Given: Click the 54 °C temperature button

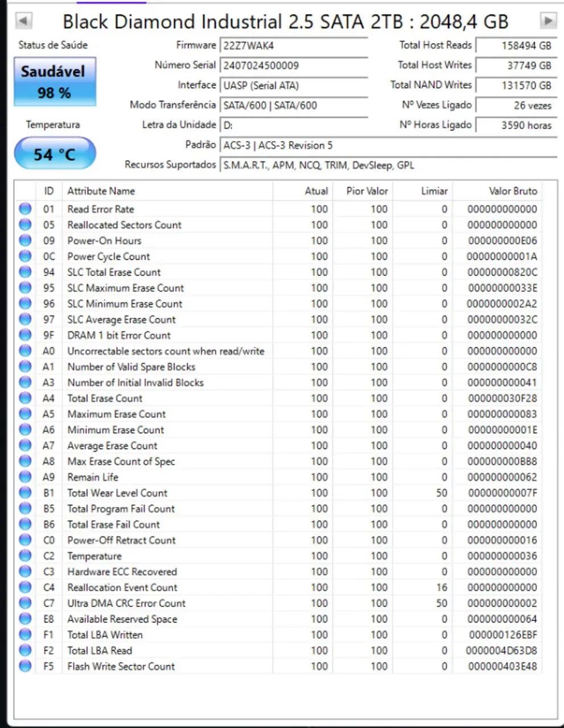Looking at the screenshot, I should point(55,154).
